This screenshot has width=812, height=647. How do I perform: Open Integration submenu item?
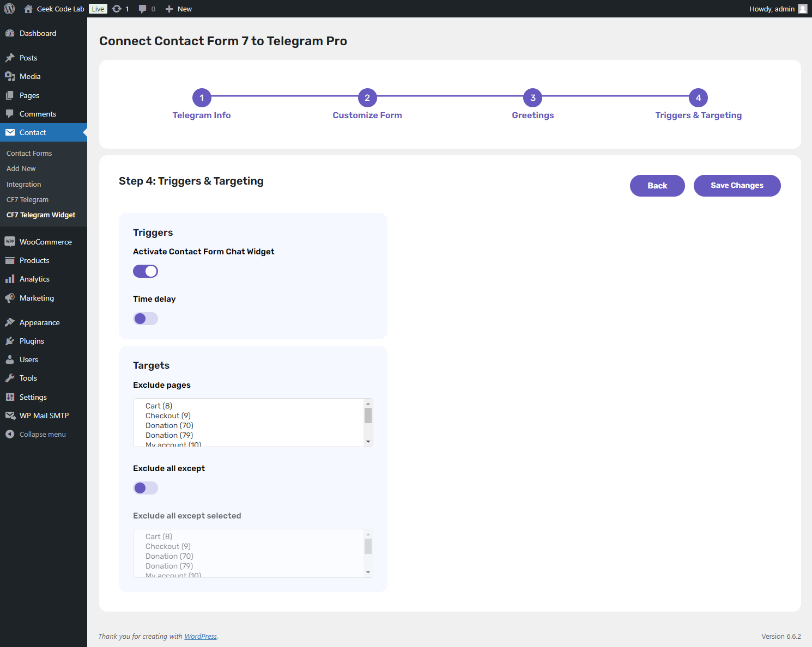[x=24, y=185]
